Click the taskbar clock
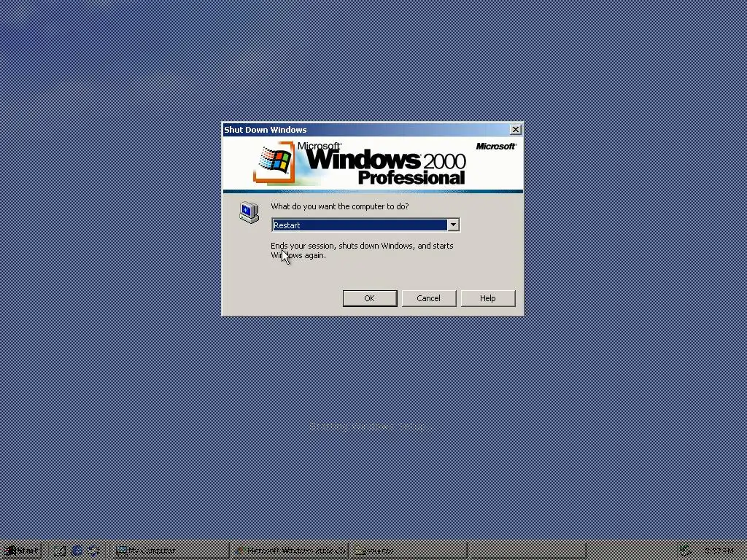This screenshot has width=747, height=560. click(719, 551)
